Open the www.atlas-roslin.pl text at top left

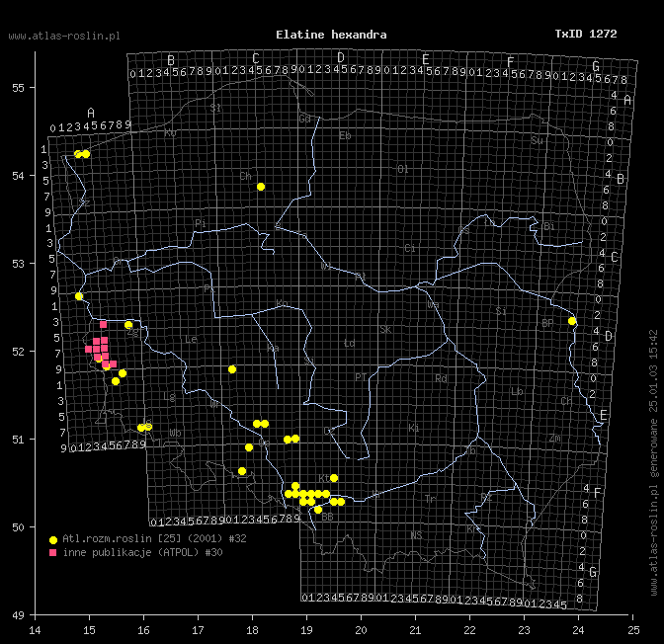coord(64,36)
